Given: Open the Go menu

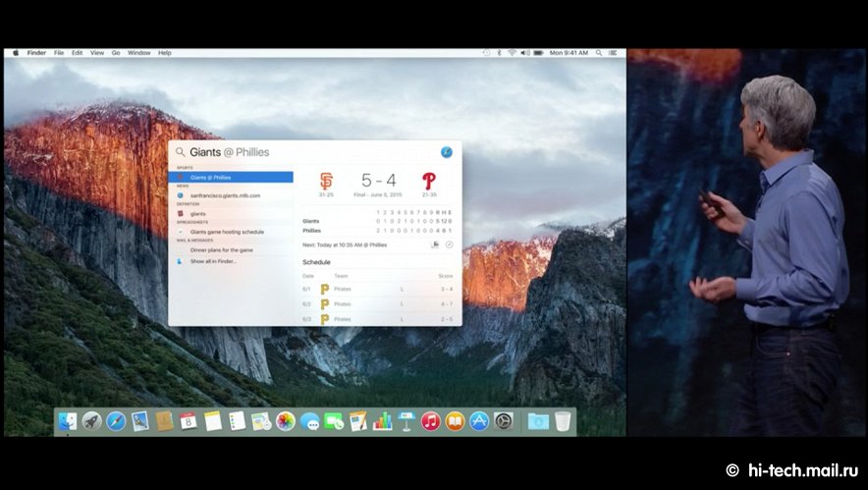Looking at the screenshot, I should click(x=116, y=53).
